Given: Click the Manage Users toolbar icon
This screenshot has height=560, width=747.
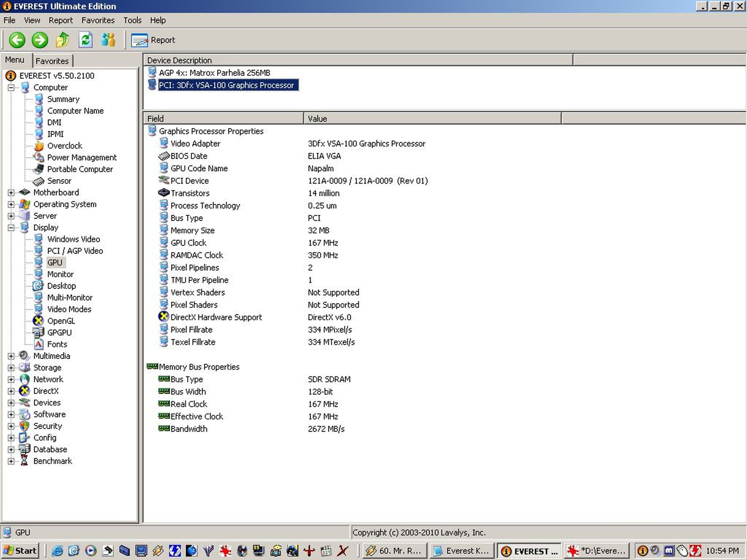Looking at the screenshot, I should (x=108, y=40).
